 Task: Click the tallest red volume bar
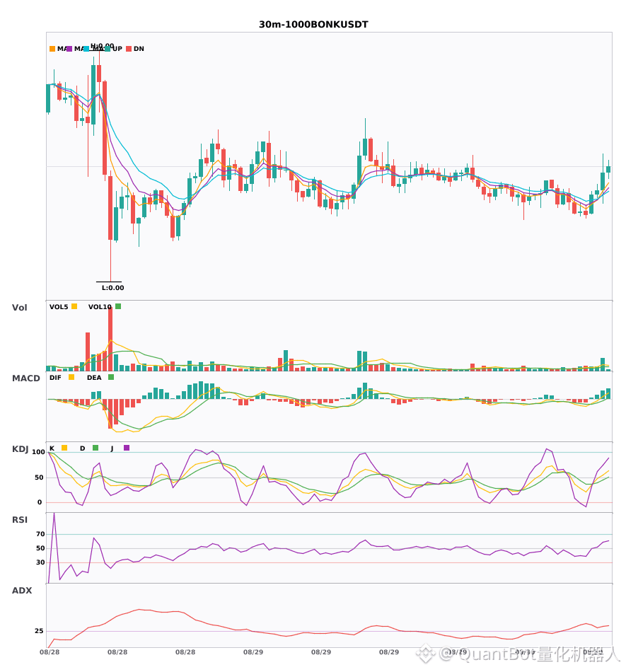(110, 339)
